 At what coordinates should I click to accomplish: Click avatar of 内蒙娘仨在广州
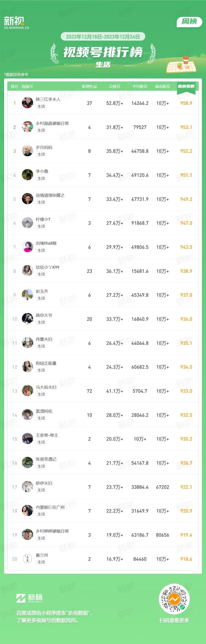28,511
